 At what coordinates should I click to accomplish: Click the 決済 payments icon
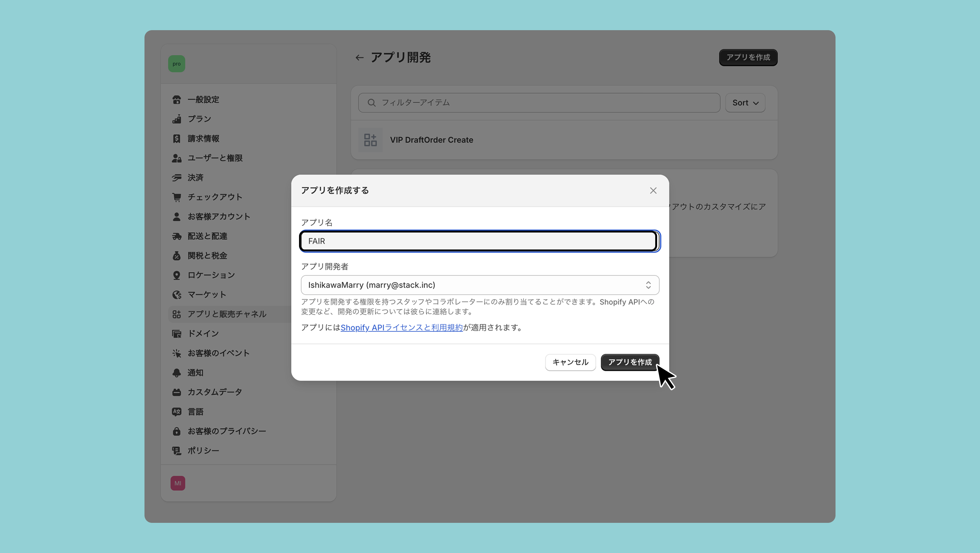(177, 178)
